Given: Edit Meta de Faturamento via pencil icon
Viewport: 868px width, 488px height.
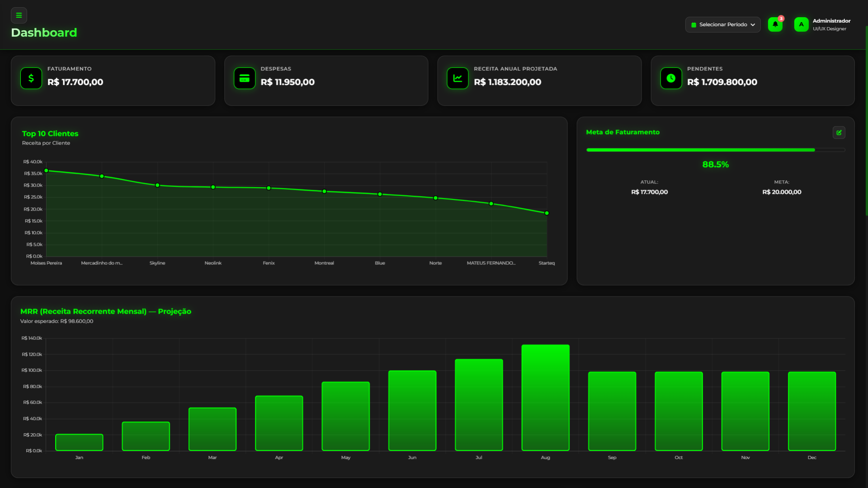Looking at the screenshot, I should click(x=839, y=132).
